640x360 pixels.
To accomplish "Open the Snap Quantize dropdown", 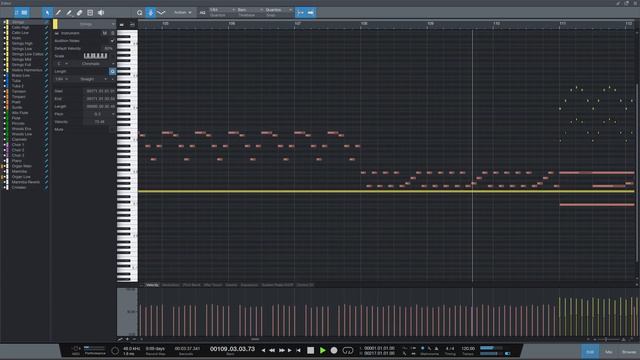I will coord(278,10).
